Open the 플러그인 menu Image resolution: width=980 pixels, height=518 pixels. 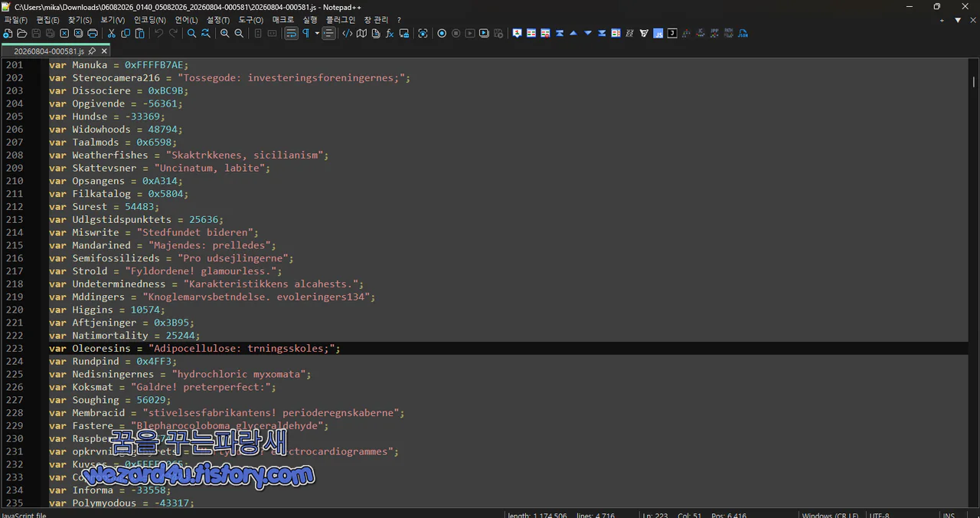pyautogui.click(x=341, y=20)
